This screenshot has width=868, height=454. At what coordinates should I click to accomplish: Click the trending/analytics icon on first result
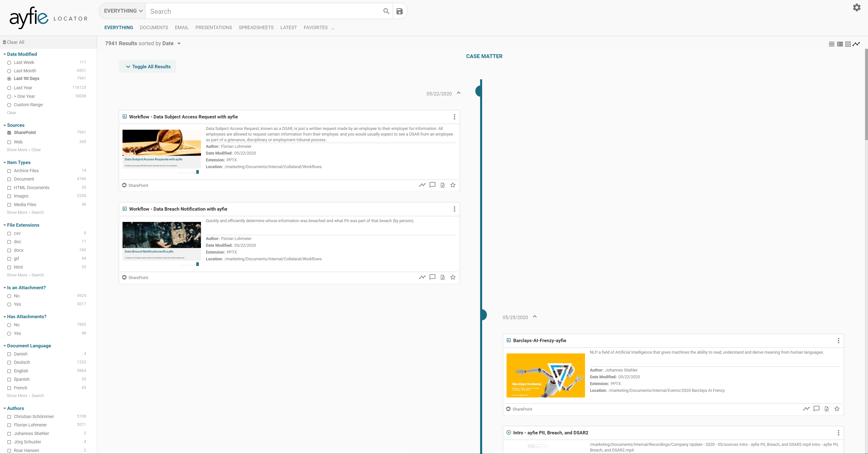(x=422, y=185)
